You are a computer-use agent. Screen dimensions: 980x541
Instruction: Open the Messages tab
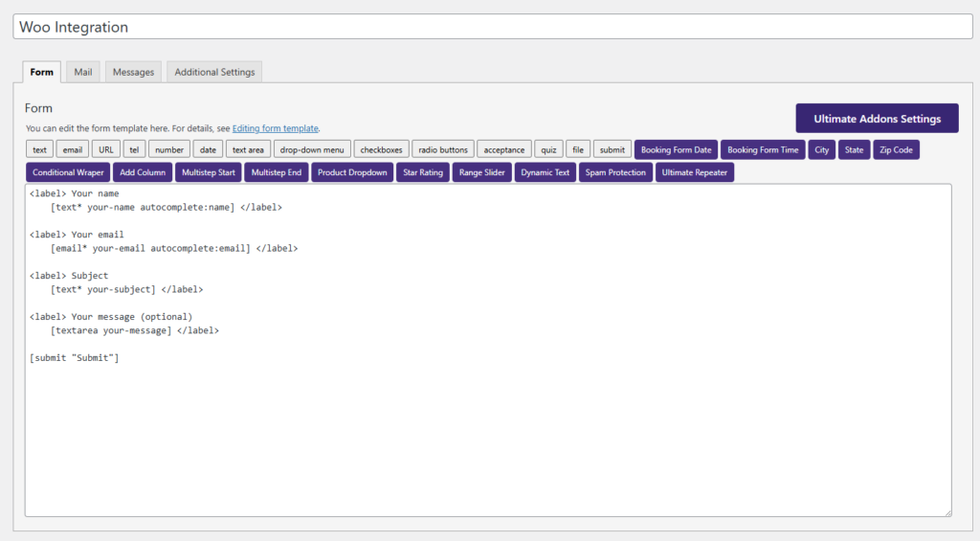coord(133,72)
